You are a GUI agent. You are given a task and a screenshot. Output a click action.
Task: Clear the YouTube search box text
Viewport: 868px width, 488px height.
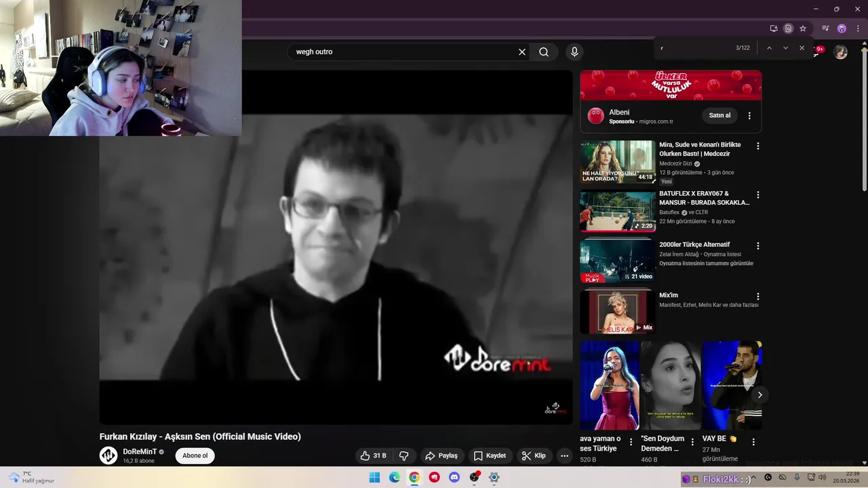point(522,52)
